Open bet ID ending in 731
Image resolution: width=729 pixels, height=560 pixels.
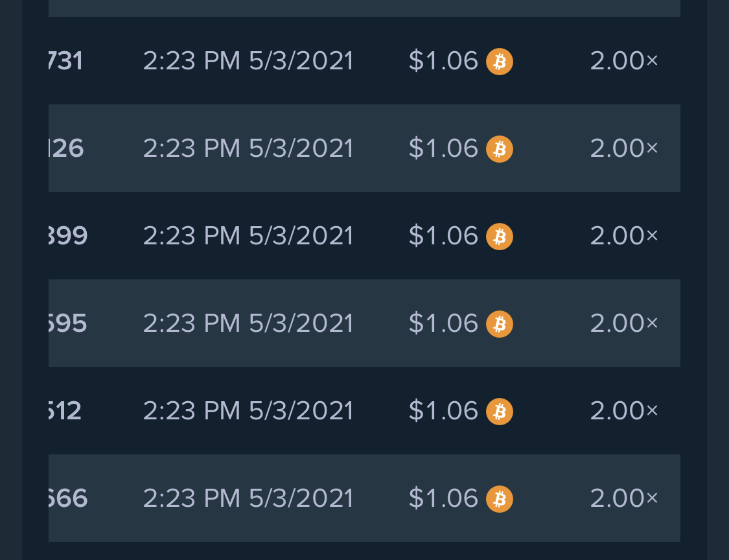pos(65,61)
